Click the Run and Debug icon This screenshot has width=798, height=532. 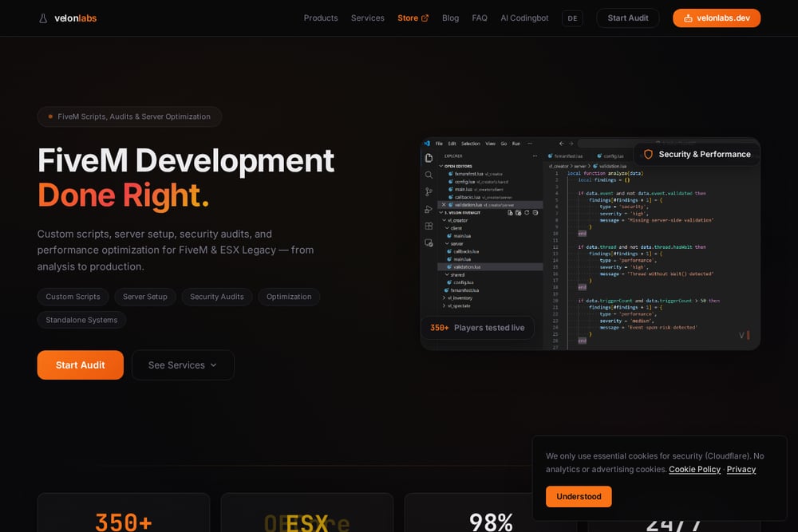429,209
